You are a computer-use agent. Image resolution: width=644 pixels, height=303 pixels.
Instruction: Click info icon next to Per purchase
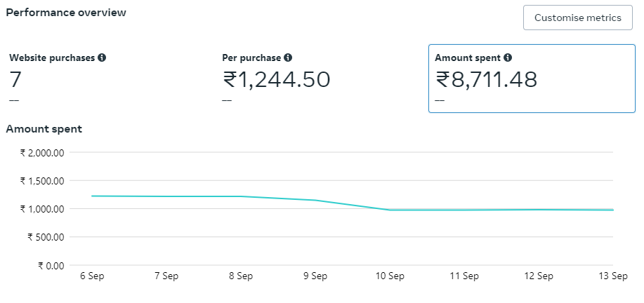(x=288, y=58)
